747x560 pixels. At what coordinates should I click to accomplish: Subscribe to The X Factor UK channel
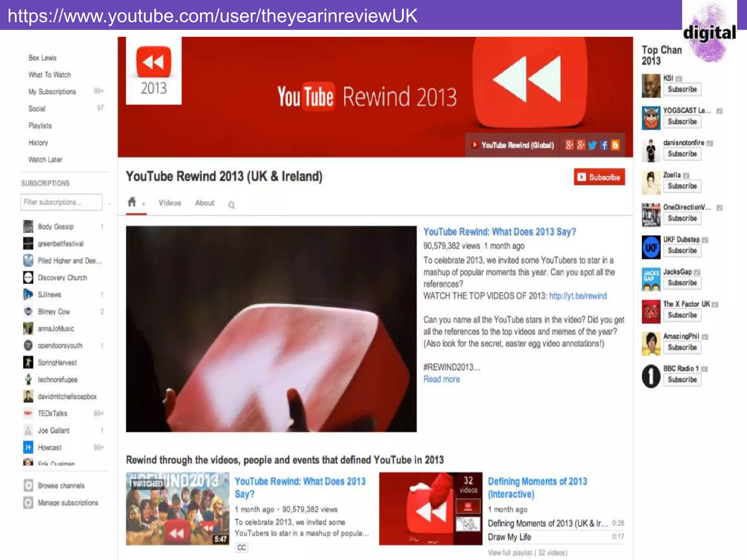pyautogui.click(x=682, y=315)
